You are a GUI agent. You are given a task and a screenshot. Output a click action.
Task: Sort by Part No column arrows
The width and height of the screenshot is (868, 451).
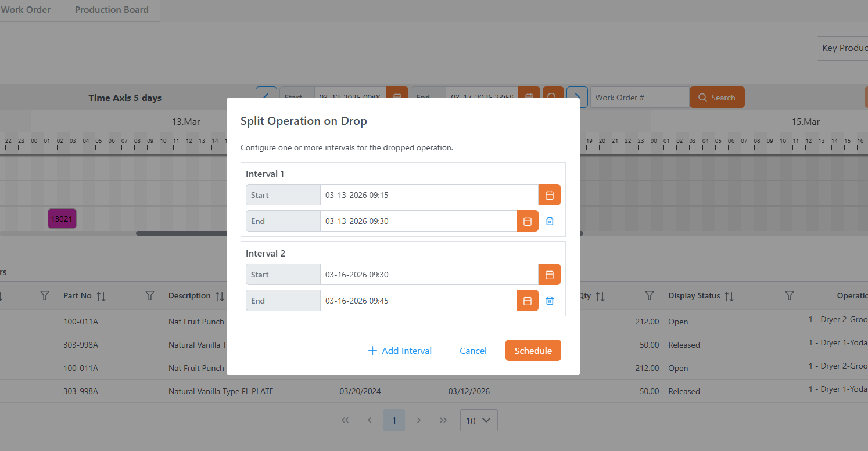tap(101, 296)
